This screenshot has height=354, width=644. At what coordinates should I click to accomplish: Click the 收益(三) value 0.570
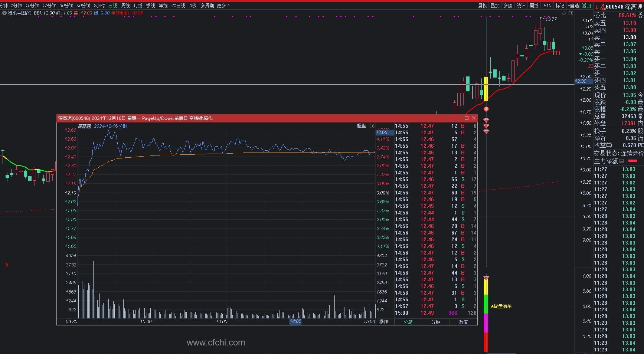[x=629, y=145]
